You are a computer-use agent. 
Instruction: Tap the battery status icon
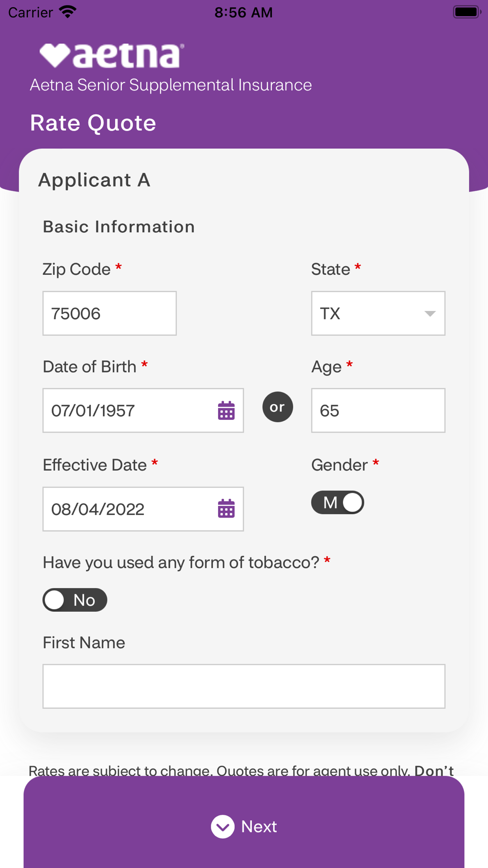click(467, 12)
